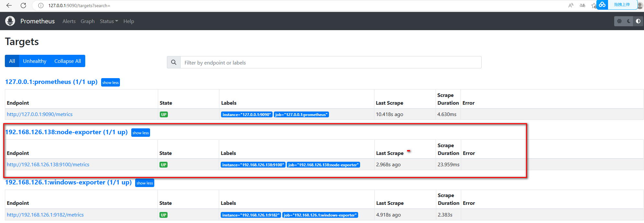644x223 pixels.
Task: Open the Graph page
Action: [88, 21]
